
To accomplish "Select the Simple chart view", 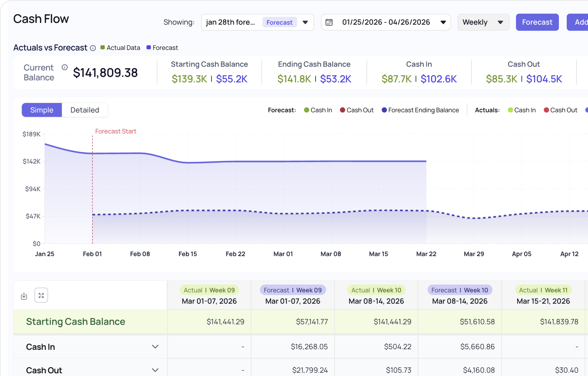I will tap(42, 110).
